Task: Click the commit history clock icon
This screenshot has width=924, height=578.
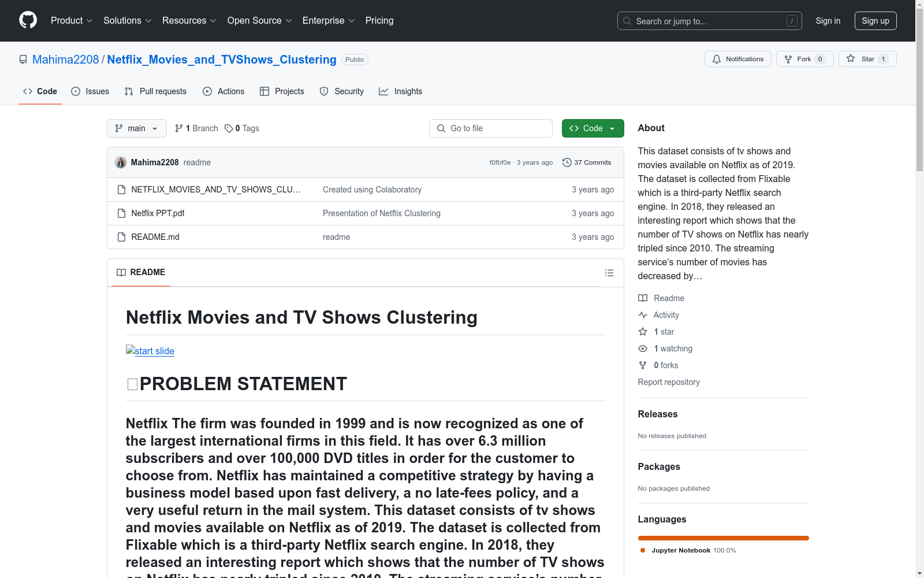Action: coord(567,162)
